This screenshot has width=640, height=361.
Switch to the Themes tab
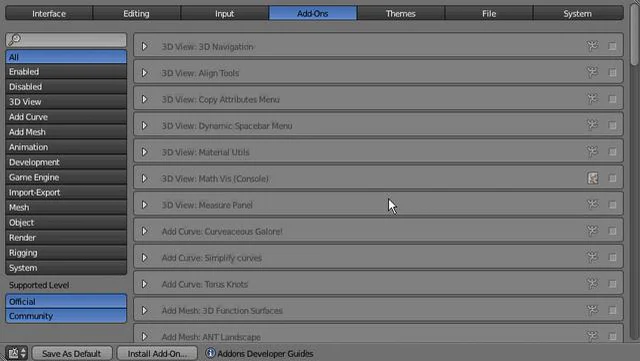click(400, 13)
